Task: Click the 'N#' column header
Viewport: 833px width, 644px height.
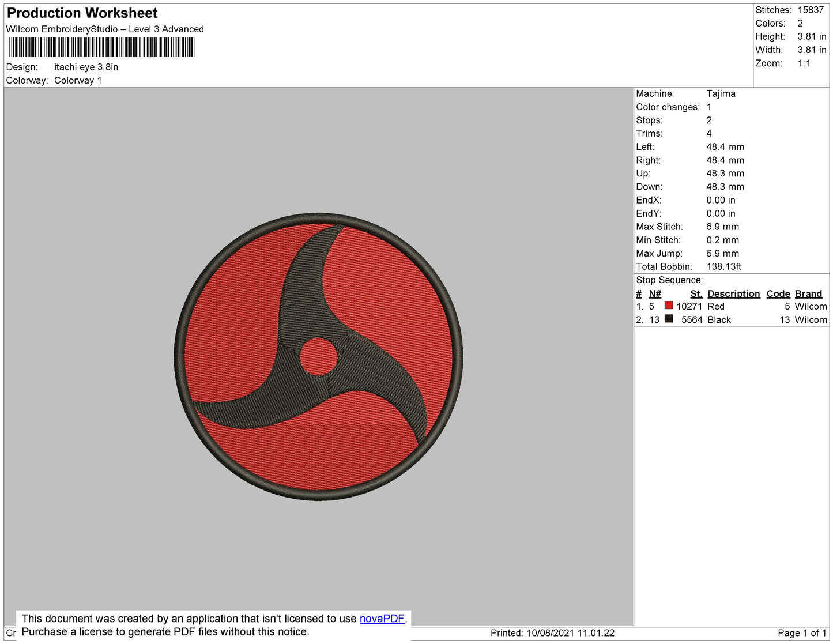Action: (655, 294)
